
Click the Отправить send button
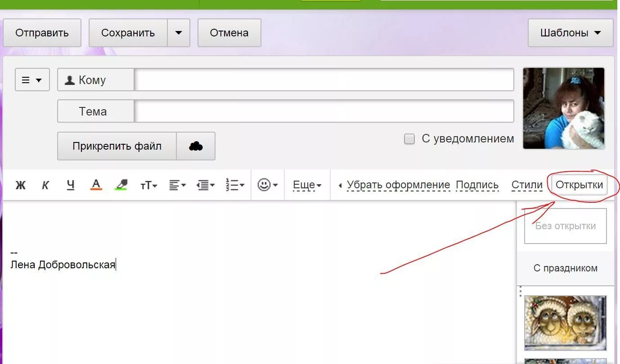coord(42,33)
